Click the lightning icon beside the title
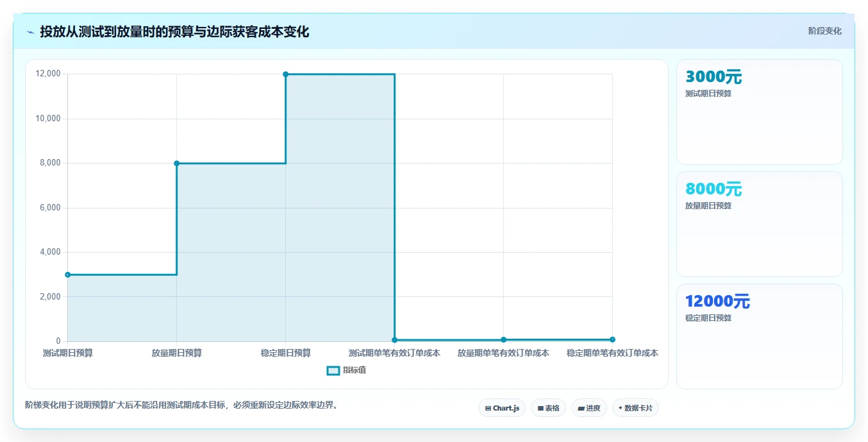Viewport: 868px width, 442px height. (x=30, y=32)
